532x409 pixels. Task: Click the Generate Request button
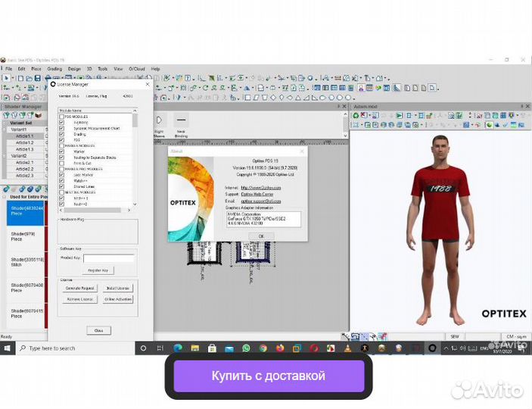(x=79, y=289)
